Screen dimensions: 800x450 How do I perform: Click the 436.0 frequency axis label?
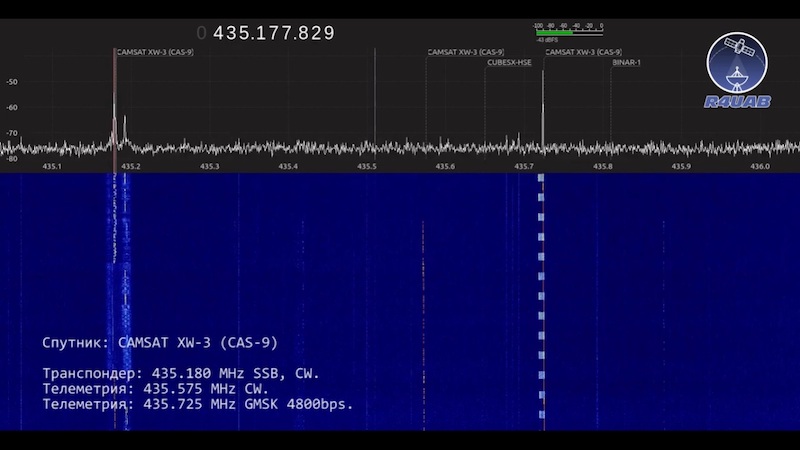(x=759, y=167)
